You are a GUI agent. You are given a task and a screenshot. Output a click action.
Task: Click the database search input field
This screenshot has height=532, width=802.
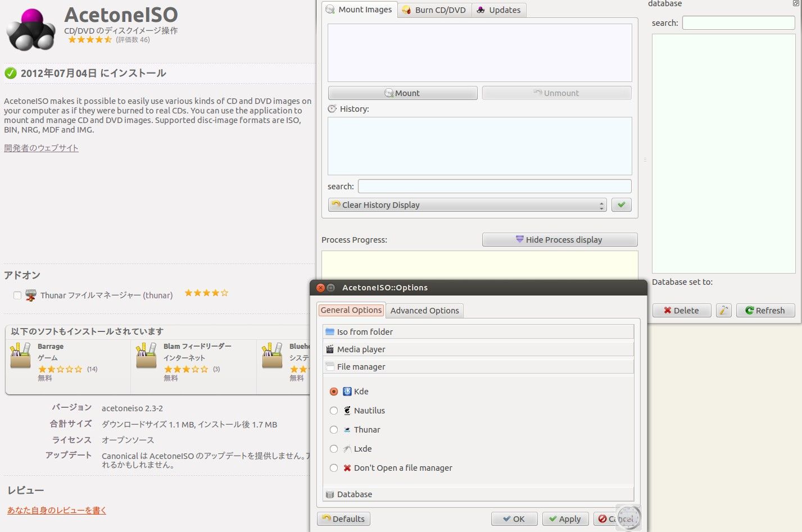click(738, 23)
